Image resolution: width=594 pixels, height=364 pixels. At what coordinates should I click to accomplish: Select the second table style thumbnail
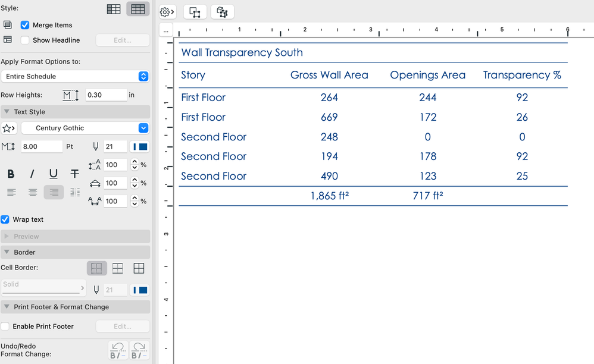(137, 9)
